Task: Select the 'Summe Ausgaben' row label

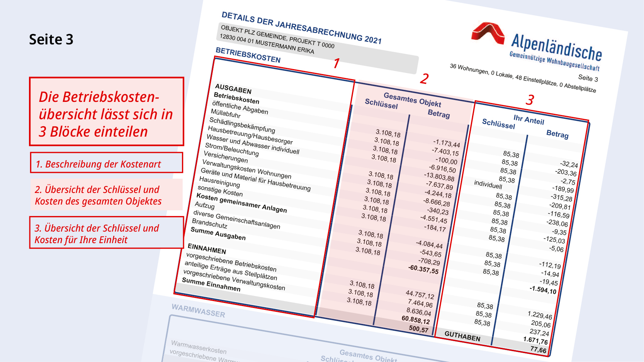Action: coord(218,233)
